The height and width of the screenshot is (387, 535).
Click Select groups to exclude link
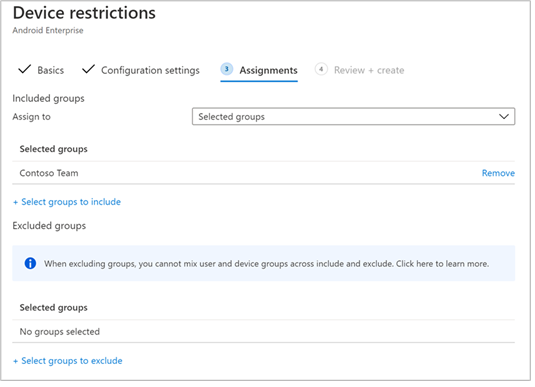(72, 361)
